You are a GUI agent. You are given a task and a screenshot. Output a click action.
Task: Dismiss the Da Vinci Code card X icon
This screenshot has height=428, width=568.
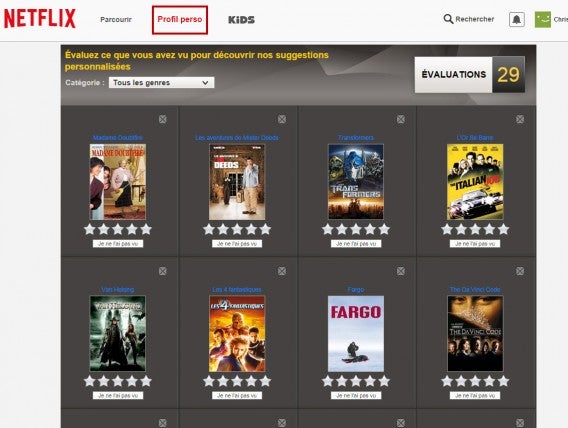coord(520,271)
